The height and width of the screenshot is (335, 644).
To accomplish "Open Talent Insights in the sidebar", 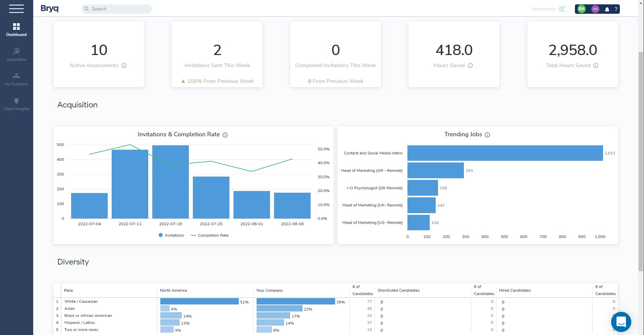I will [16, 104].
